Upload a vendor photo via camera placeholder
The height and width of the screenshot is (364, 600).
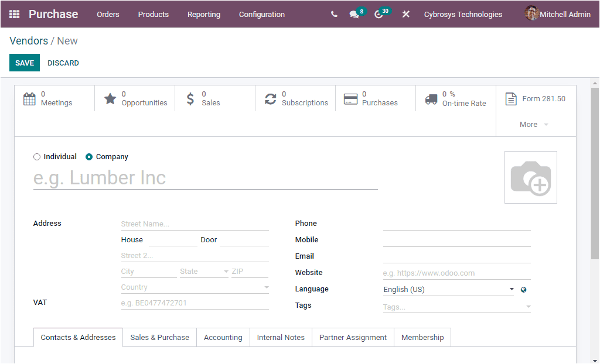click(530, 177)
